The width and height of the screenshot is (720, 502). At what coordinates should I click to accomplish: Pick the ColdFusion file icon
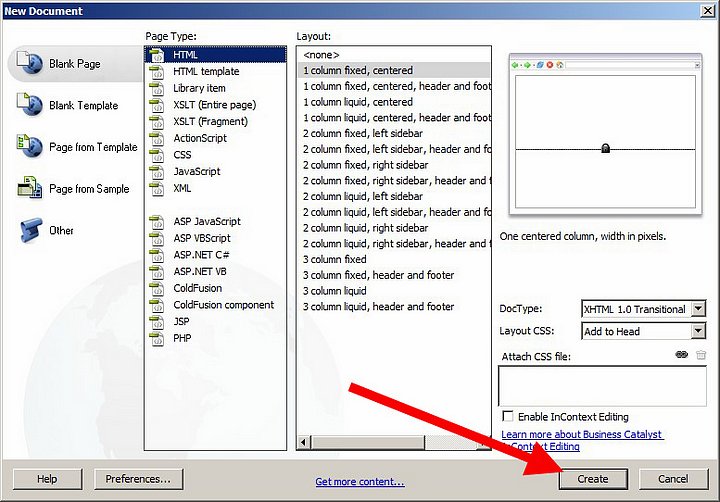pyautogui.click(x=157, y=288)
